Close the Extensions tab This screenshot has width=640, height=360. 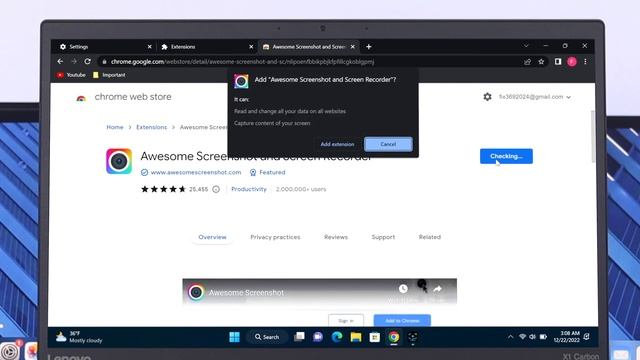251,47
